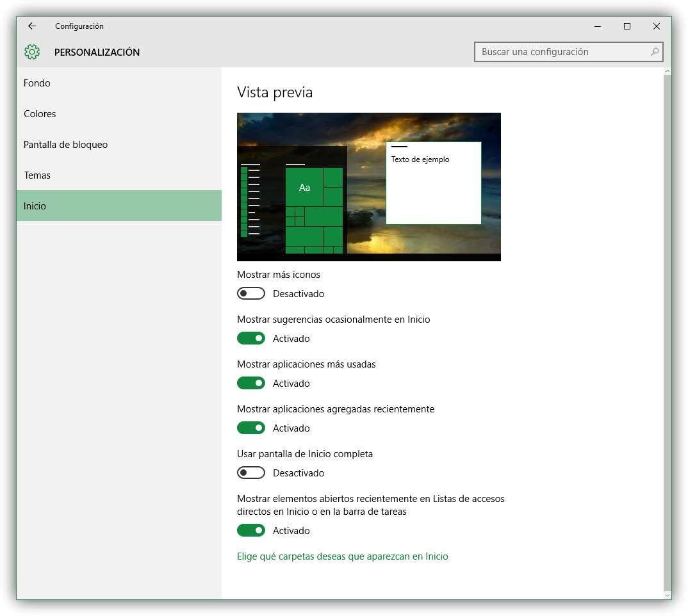Toggle recently opened items in jump lists
This screenshot has width=688, height=616.
pos(251,530)
